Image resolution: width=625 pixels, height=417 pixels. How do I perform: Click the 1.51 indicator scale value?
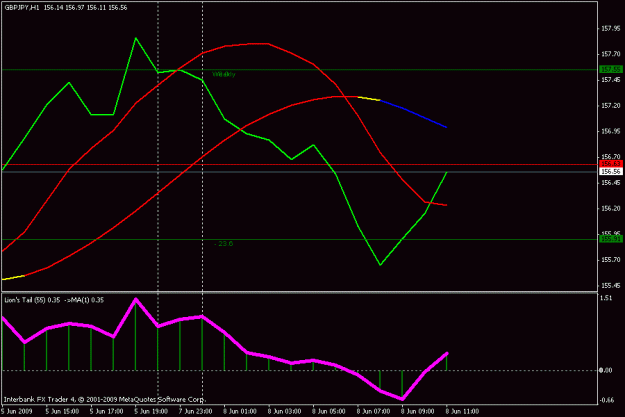coord(606,298)
